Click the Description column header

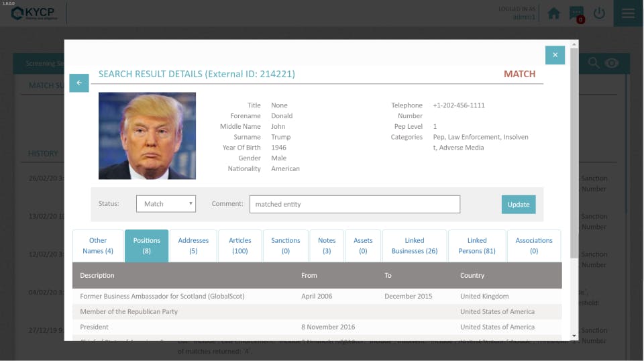click(x=97, y=275)
